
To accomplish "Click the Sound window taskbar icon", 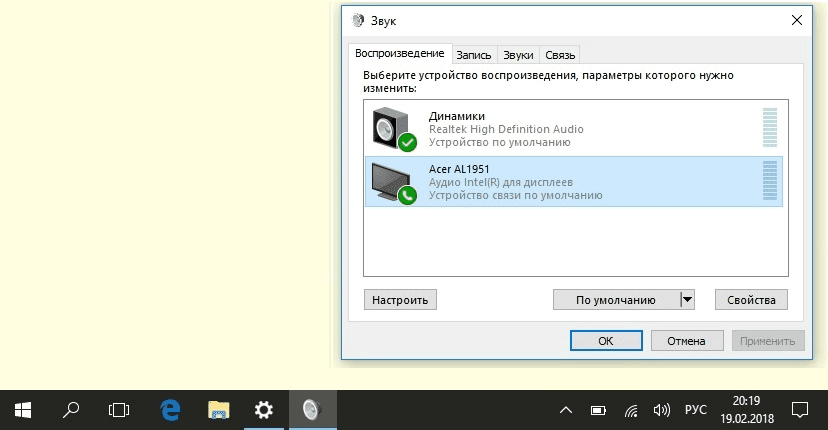I will (x=312, y=409).
